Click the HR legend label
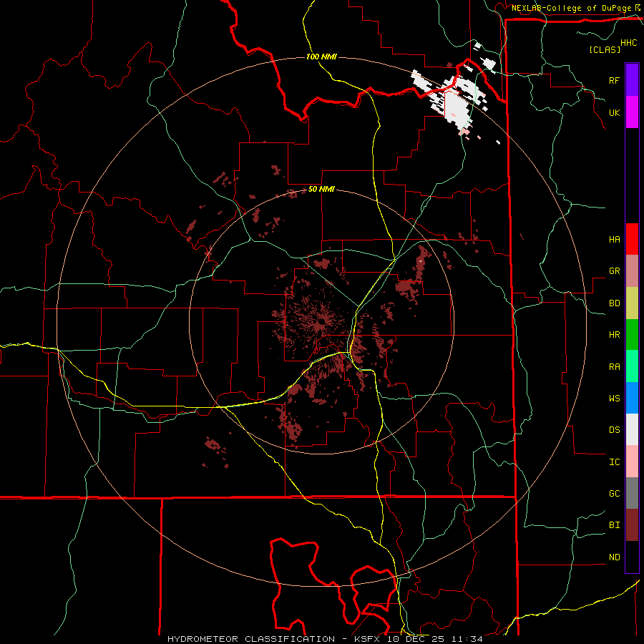 click(x=615, y=335)
